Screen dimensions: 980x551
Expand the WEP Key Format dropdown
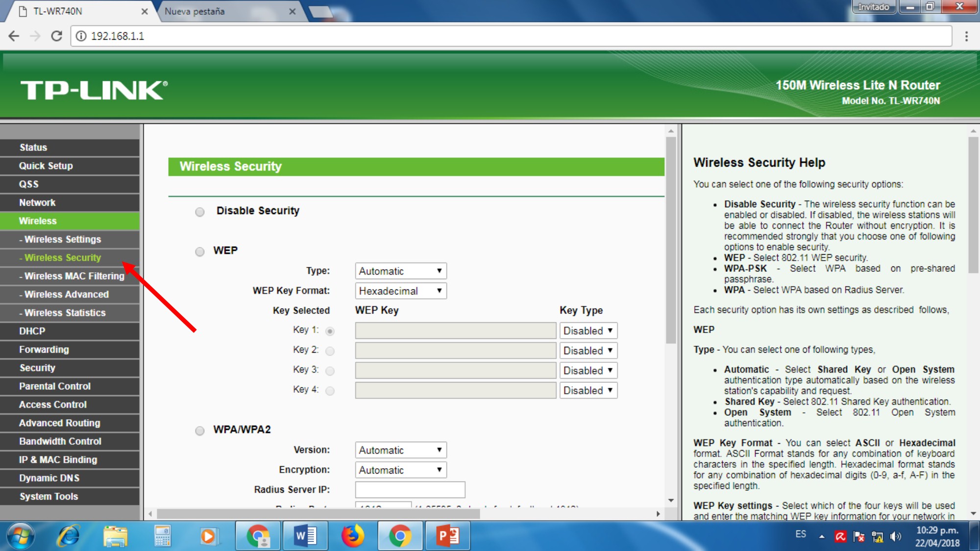[400, 291]
